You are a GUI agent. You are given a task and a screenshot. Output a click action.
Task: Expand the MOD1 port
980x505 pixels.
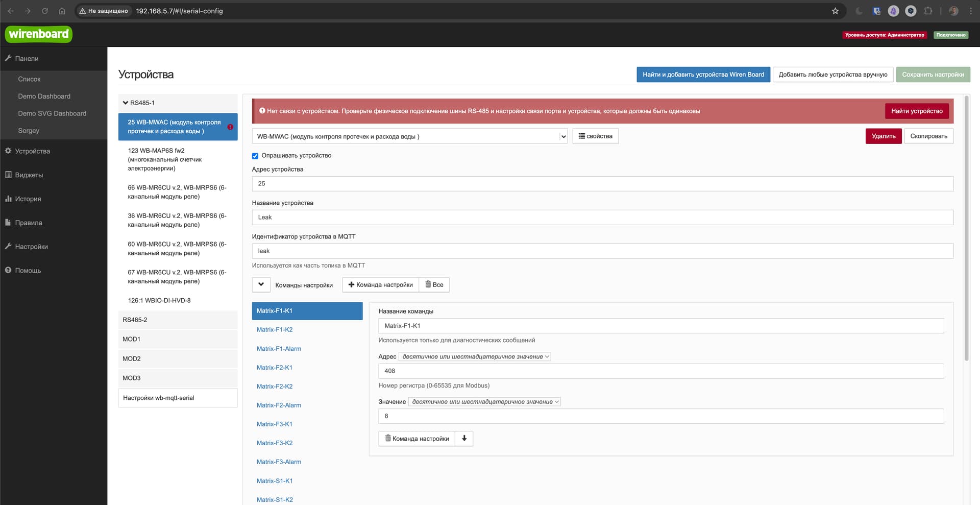point(178,339)
